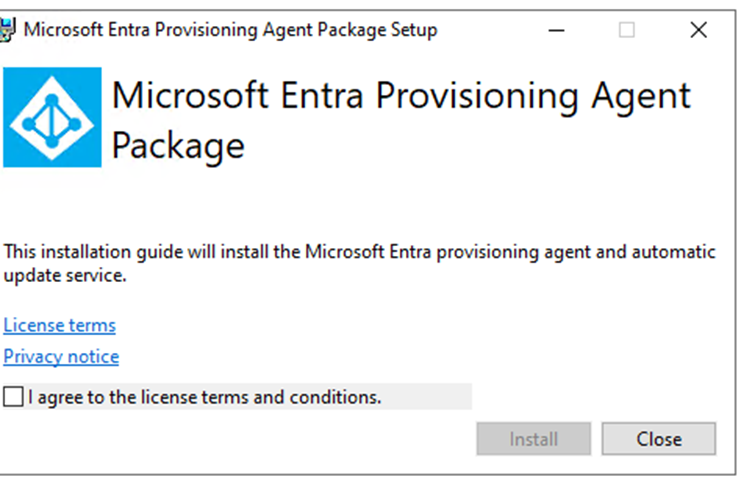Image resolution: width=741 pixels, height=477 pixels.
Task: Click the word 'Package' in the large heading
Action: [x=178, y=146]
